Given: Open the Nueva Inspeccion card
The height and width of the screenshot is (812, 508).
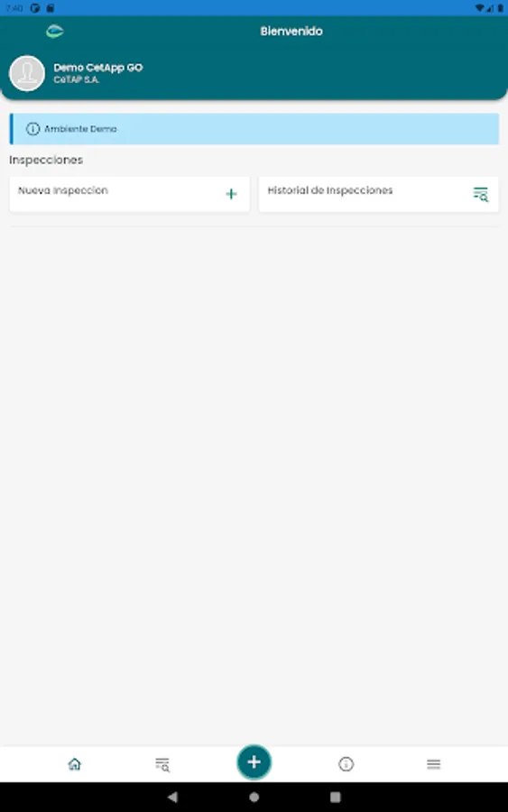Looking at the screenshot, I should (x=129, y=194).
